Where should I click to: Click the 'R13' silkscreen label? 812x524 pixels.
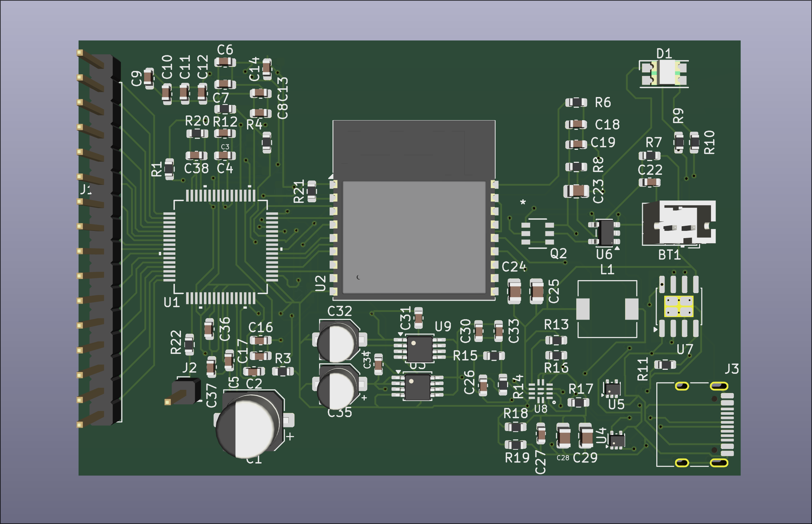pyautogui.click(x=556, y=325)
